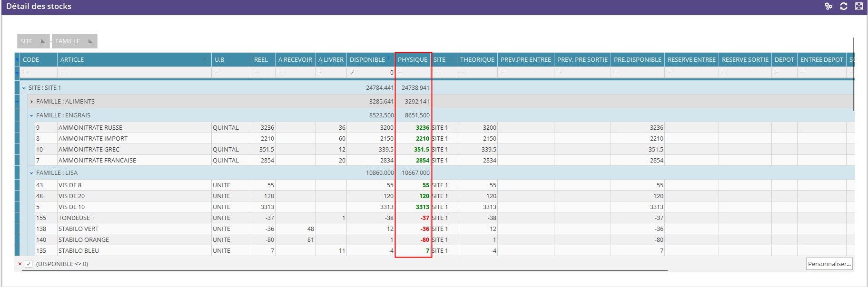Image resolution: width=868 pixels, height=287 pixels.
Task: Uncheck the (DISPONIBLE <> 0) filter checkbox
Action: coord(29,264)
